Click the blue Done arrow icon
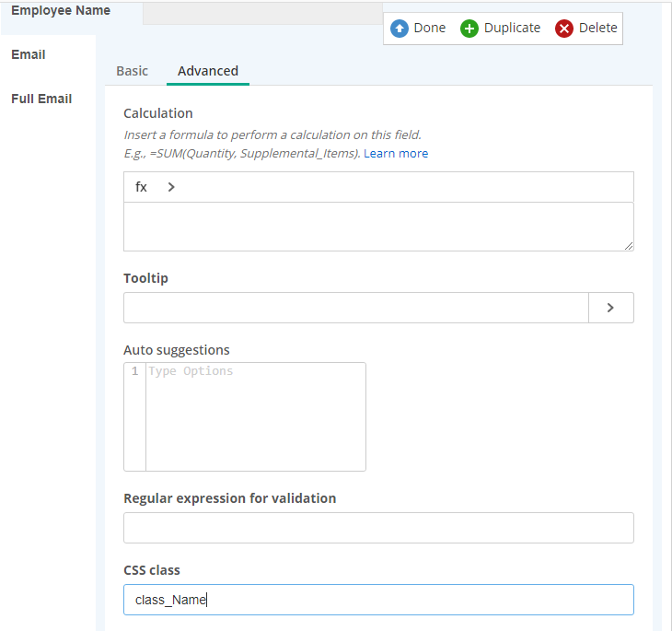Viewport: 672px width, 631px height. tap(399, 29)
